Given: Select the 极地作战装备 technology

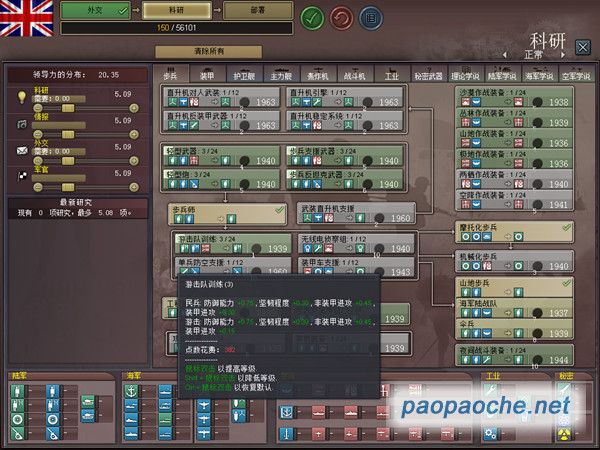Looking at the screenshot, I should [x=515, y=159].
